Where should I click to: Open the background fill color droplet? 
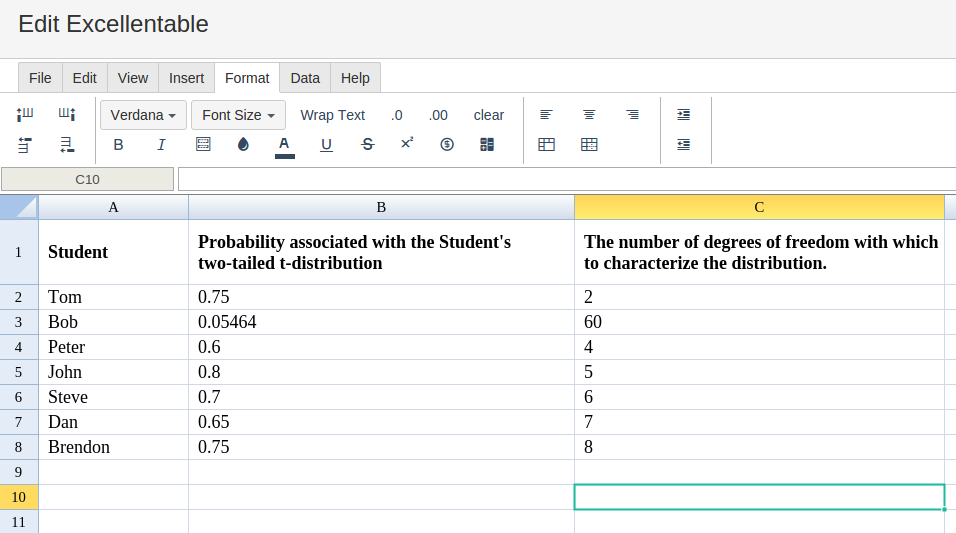tap(243, 145)
